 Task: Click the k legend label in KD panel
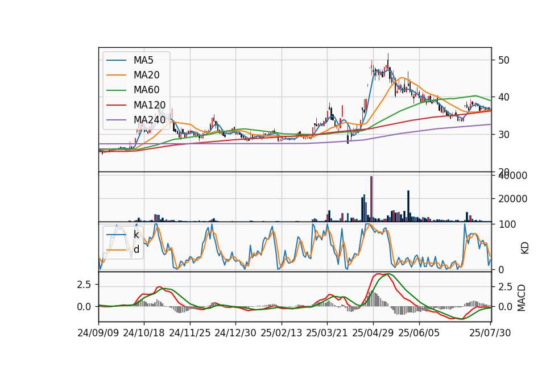[x=136, y=235]
